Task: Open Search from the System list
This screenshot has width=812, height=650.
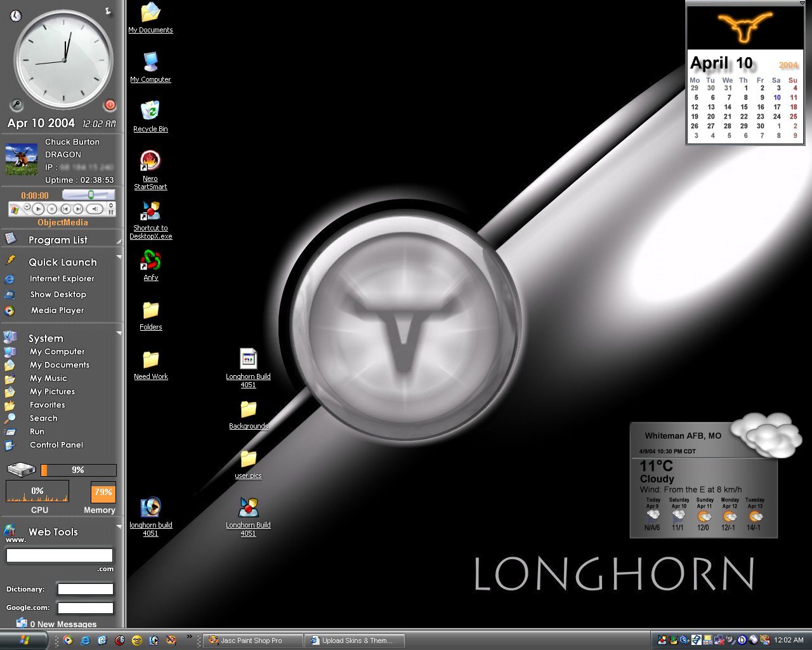Action: coord(43,418)
